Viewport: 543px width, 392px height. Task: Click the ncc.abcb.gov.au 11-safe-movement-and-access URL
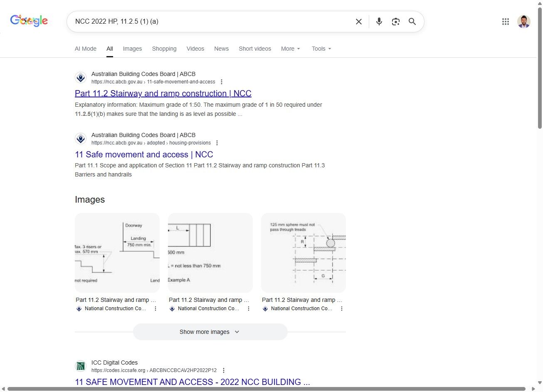[153, 82]
